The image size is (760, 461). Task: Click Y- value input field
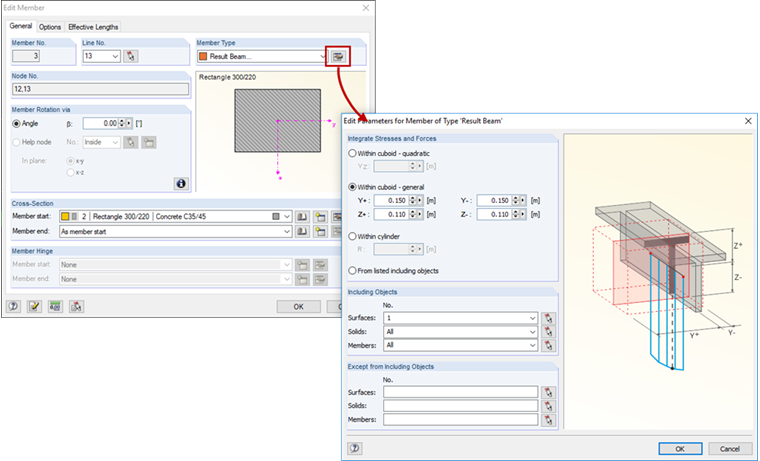[x=494, y=201]
